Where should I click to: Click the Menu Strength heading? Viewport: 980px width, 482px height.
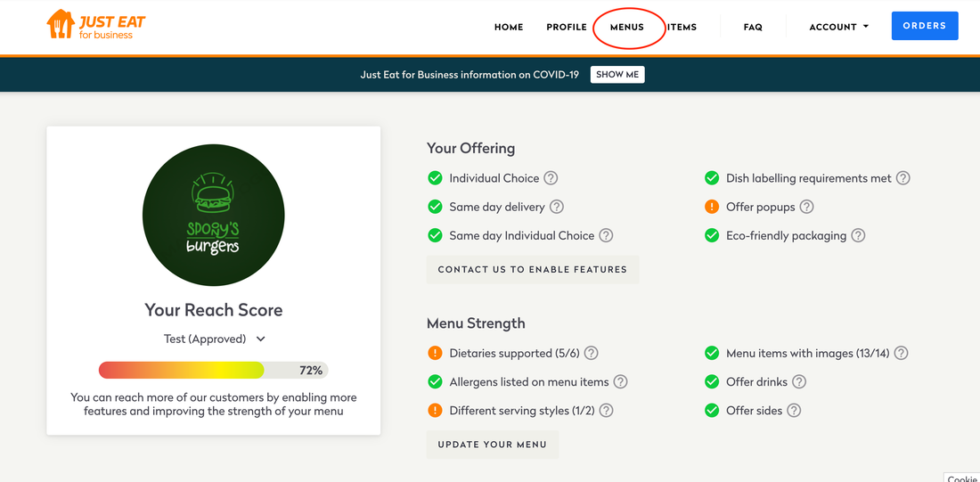(476, 323)
